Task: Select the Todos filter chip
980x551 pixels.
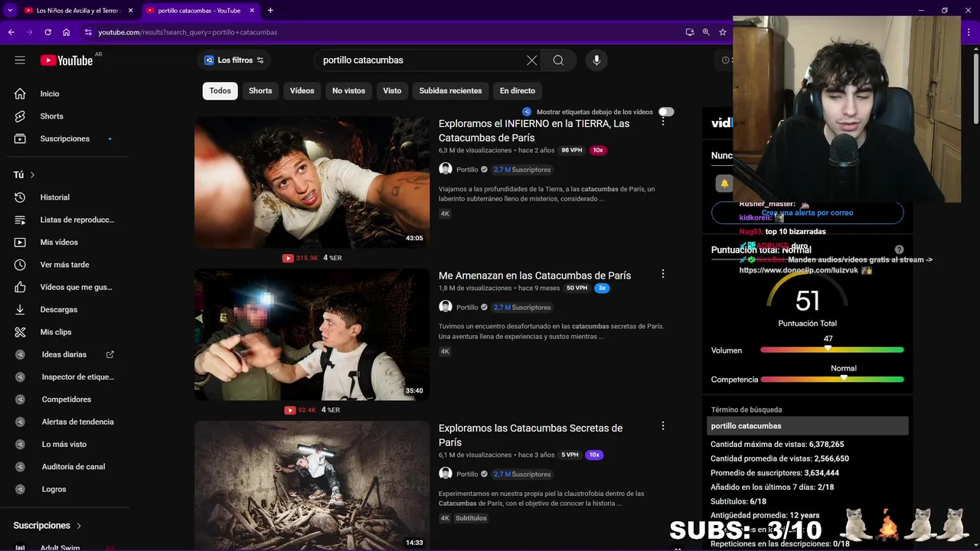Action: (220, 90)
